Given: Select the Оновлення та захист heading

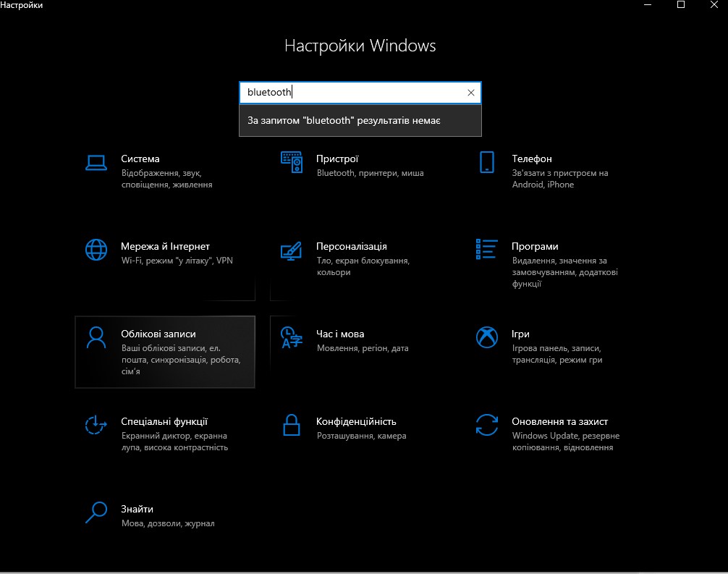Looking at the screenshot, I should (559, 422).
